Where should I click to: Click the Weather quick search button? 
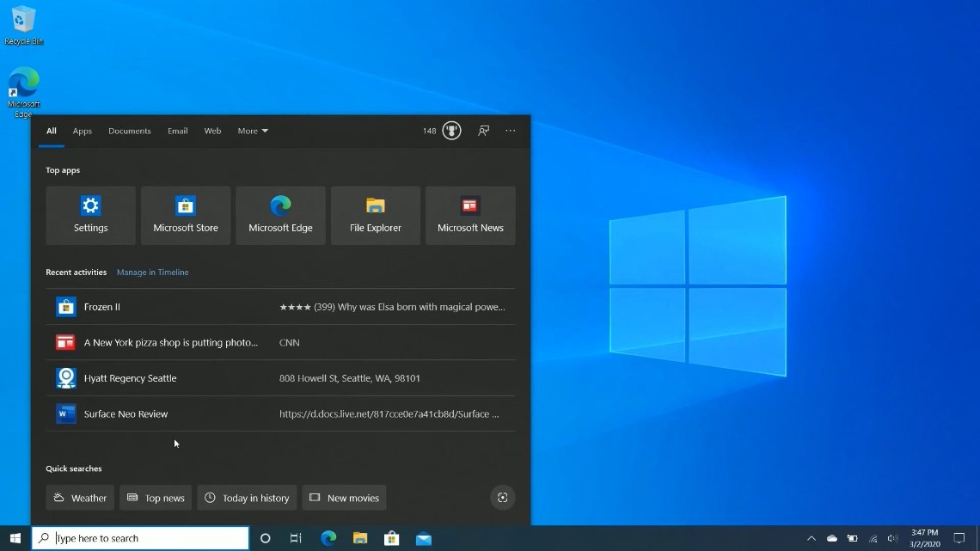[80, 498]
